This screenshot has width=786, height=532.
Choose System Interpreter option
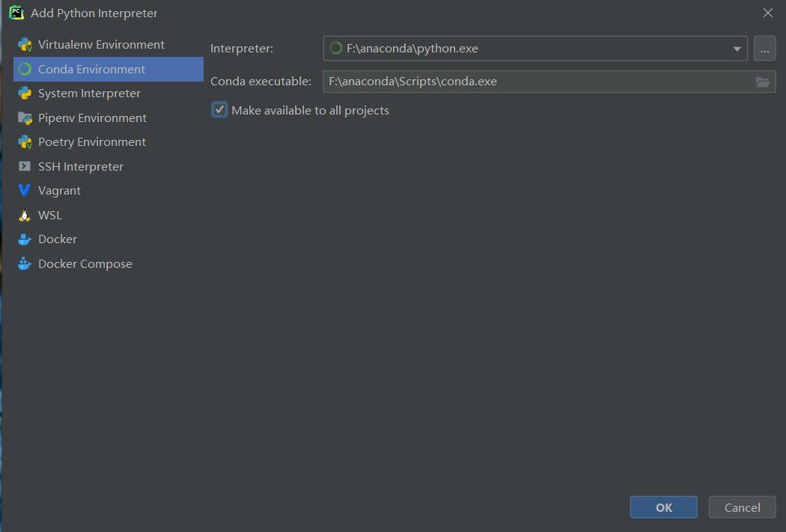click(x=109, y=94)
